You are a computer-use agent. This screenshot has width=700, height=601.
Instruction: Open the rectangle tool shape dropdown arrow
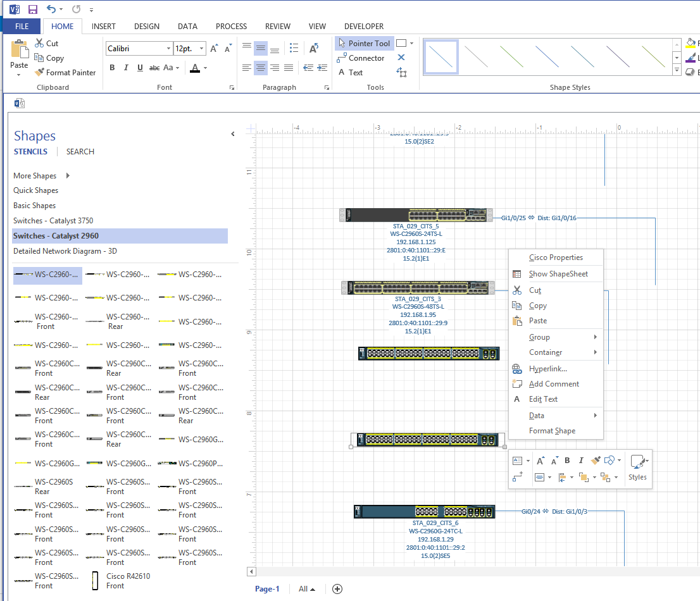click(411, 43)
